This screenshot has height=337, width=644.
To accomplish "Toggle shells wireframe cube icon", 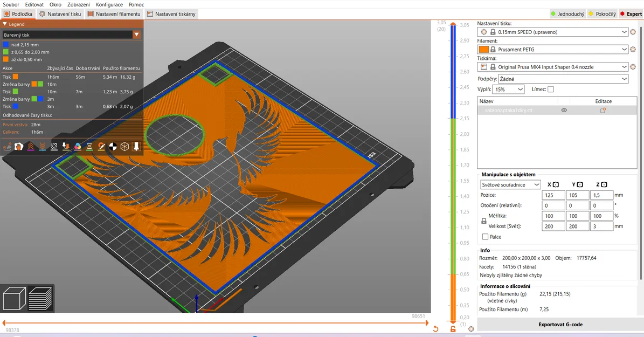I will [124, 147].
